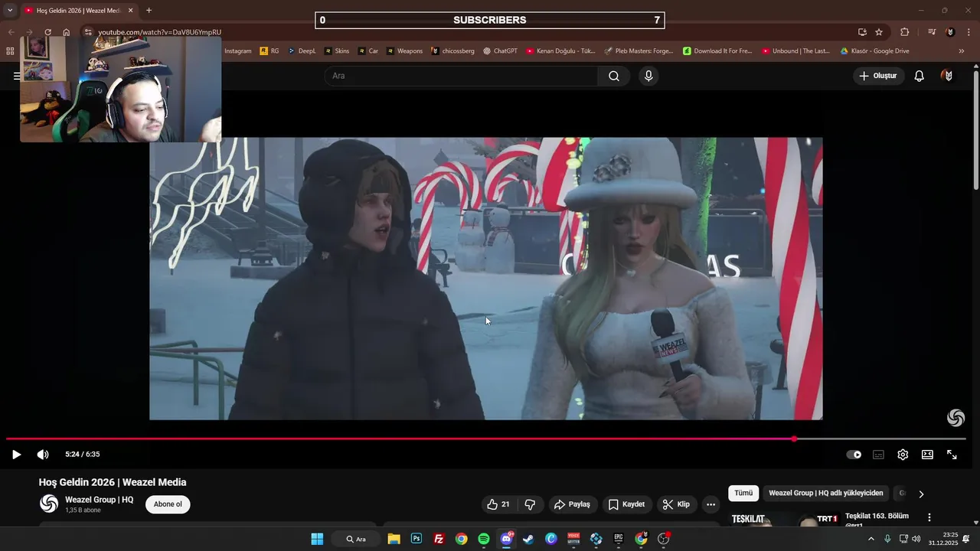
Task: Subscribe using Abone ol button
Action: pos(168,504)
